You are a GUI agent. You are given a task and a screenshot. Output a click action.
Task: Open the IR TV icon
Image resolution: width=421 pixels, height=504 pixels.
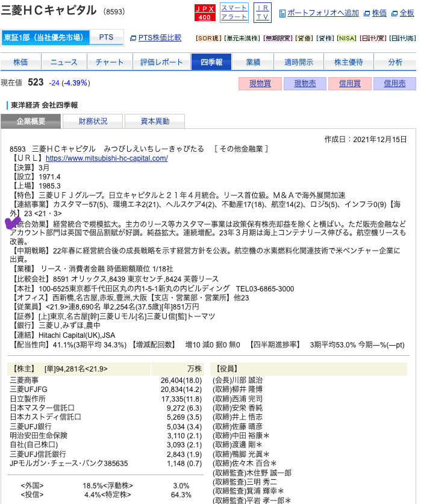(x=263, y=13)
